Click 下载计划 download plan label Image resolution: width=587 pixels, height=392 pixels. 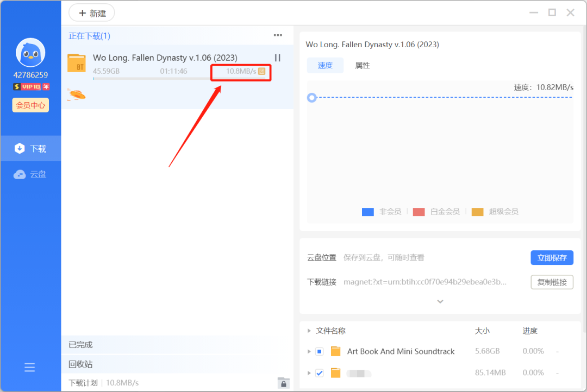click(x=83, y=383)
